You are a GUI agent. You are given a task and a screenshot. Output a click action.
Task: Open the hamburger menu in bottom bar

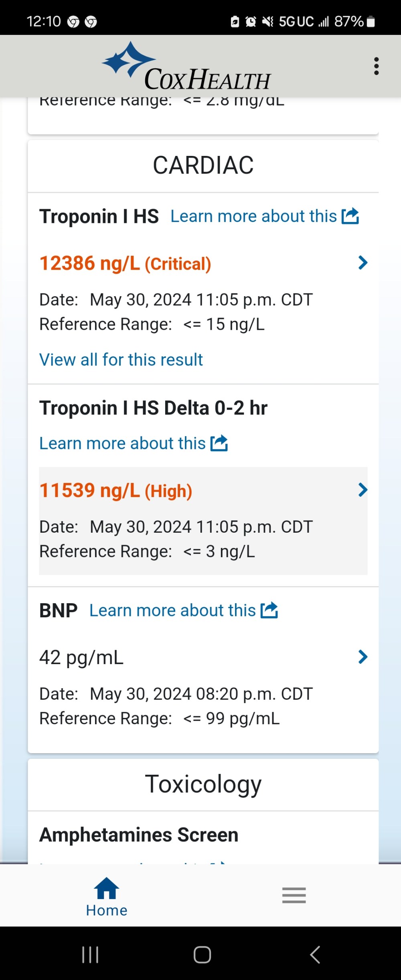[x=294, y=895]
